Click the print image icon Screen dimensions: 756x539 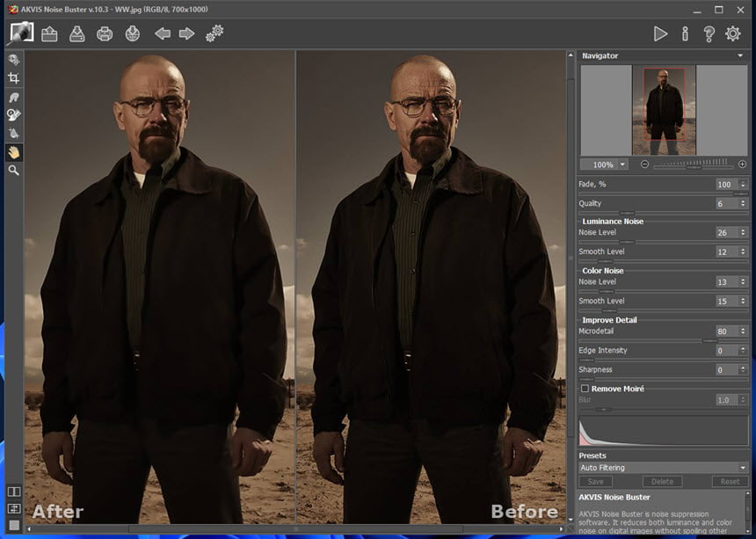pos(105,33)
